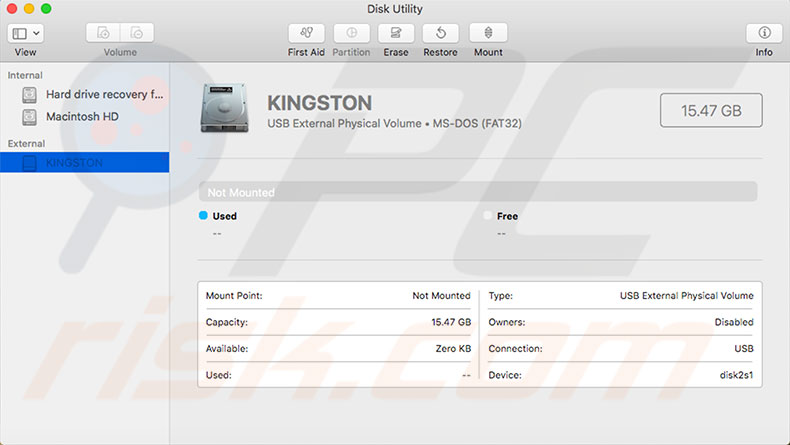This screenshot has height=445, width=790.
Task: Click the 15.47 GB size box
Action: (711, 110)
